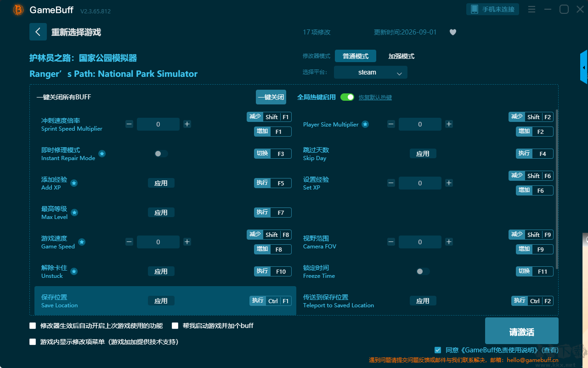The image size is (588, 368).
Task: Decrease Sprint Speed Multiplier with minus
Action: coord(129,124)
